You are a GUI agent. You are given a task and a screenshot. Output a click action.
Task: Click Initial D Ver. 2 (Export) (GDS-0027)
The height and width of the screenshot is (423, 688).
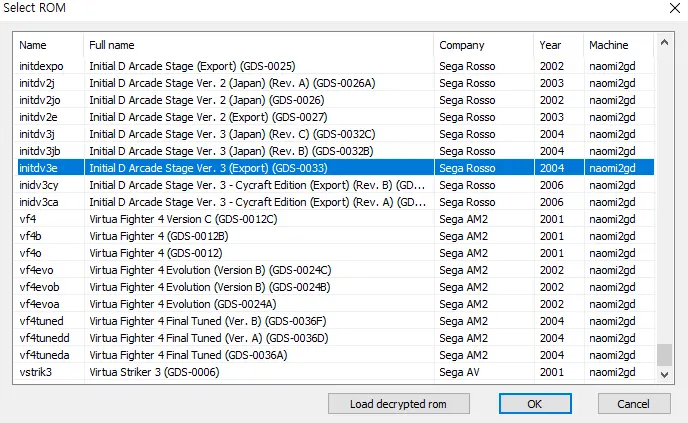(x=208, y=117)
